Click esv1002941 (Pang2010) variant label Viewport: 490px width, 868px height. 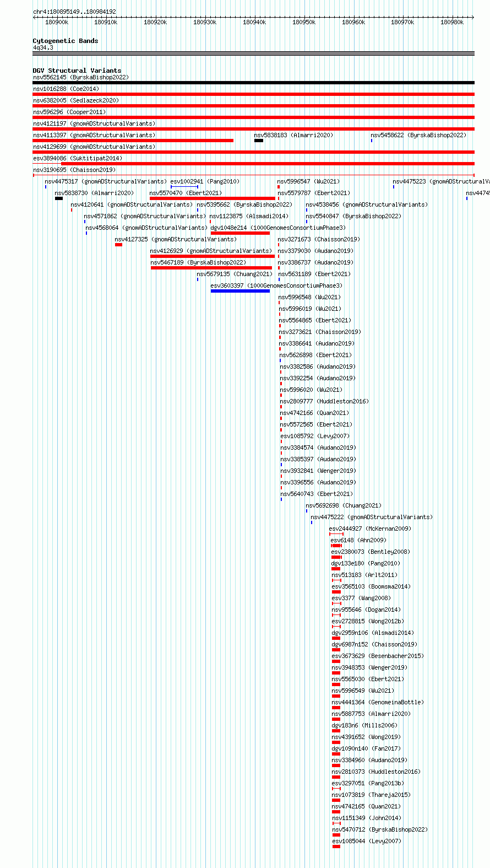pos(205,182)
